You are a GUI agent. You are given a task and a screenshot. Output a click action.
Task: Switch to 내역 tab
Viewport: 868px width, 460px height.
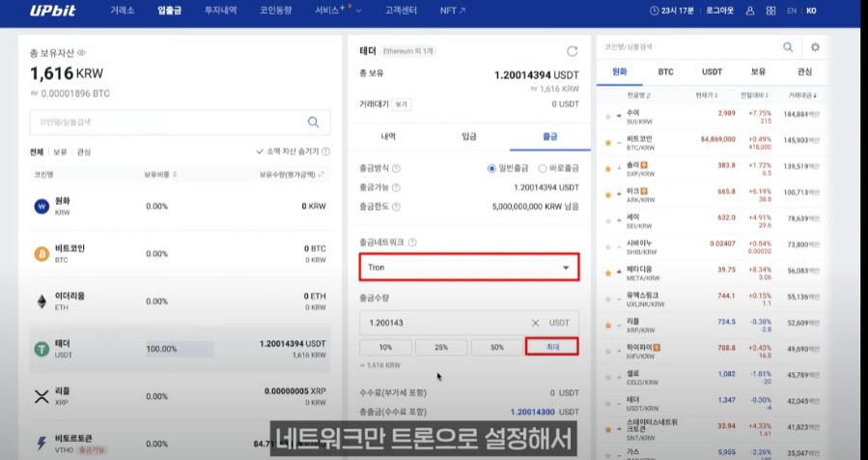[x=388, y=137]
